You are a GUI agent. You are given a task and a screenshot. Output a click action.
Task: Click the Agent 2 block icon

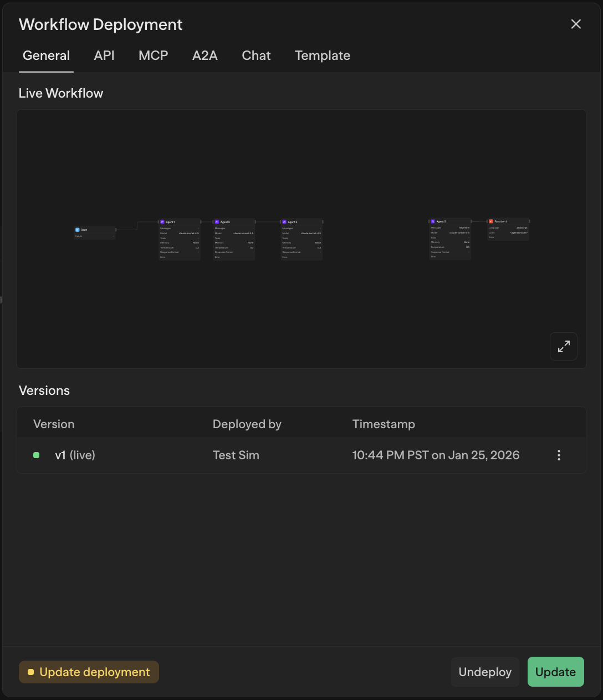[217, 222]
